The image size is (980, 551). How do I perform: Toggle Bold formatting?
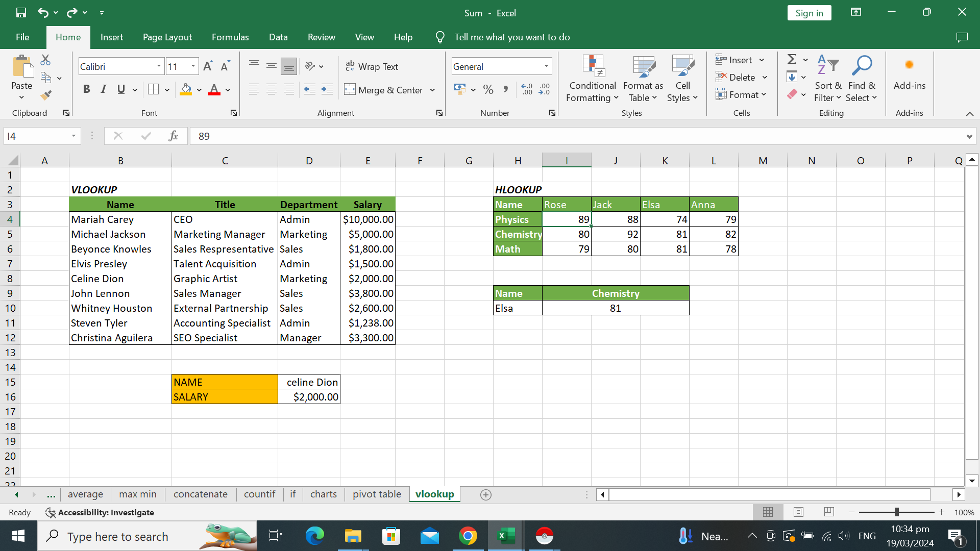pos(87,90)
